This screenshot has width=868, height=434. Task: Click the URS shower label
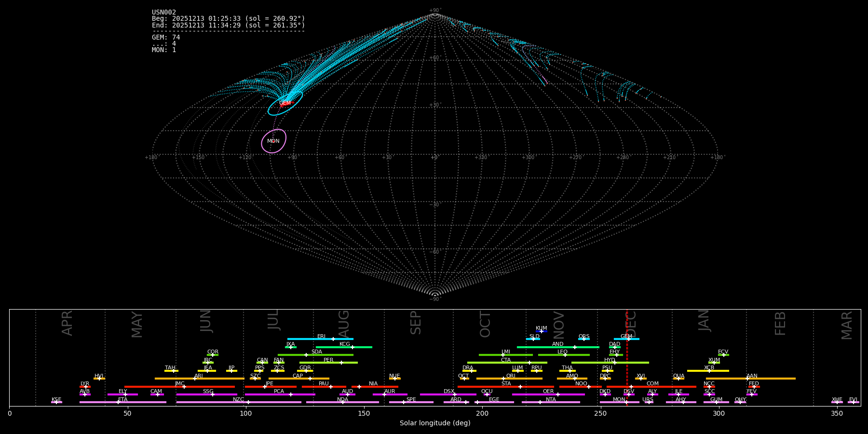pyautogui.click(x=648, y=400)
